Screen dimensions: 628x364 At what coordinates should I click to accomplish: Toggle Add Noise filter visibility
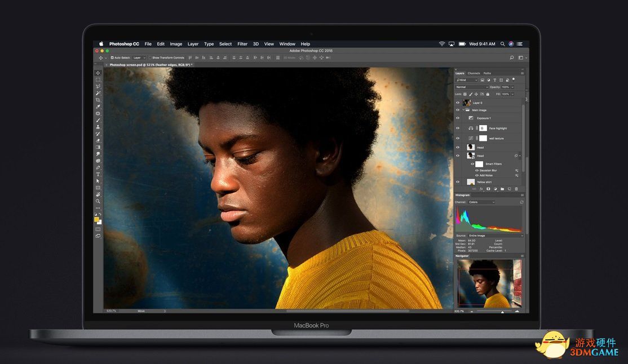477,175
